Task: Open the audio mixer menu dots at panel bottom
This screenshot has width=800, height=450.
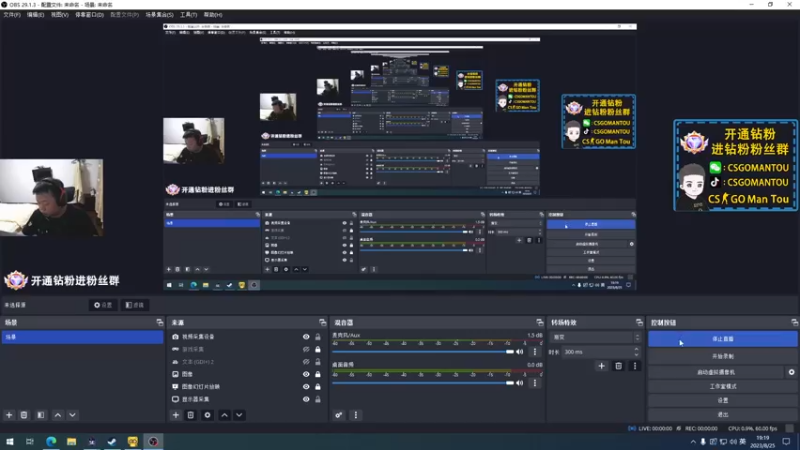Action: [356, 415]
